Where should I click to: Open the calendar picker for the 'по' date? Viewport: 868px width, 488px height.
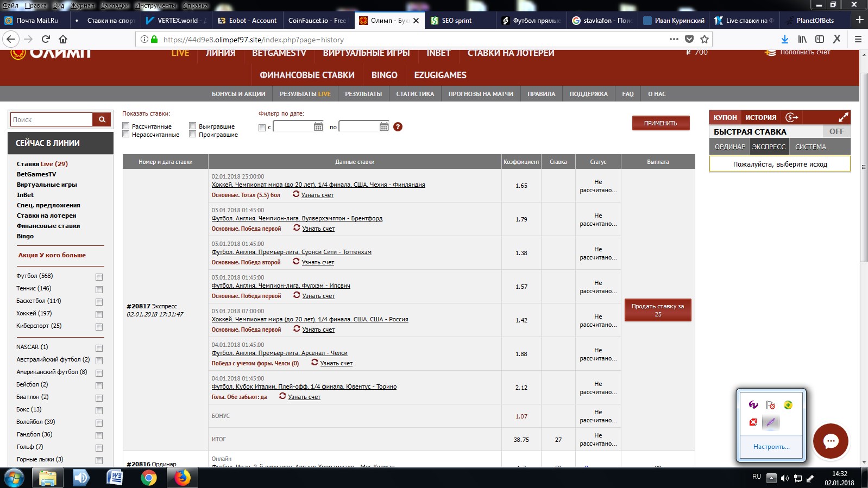384,126
